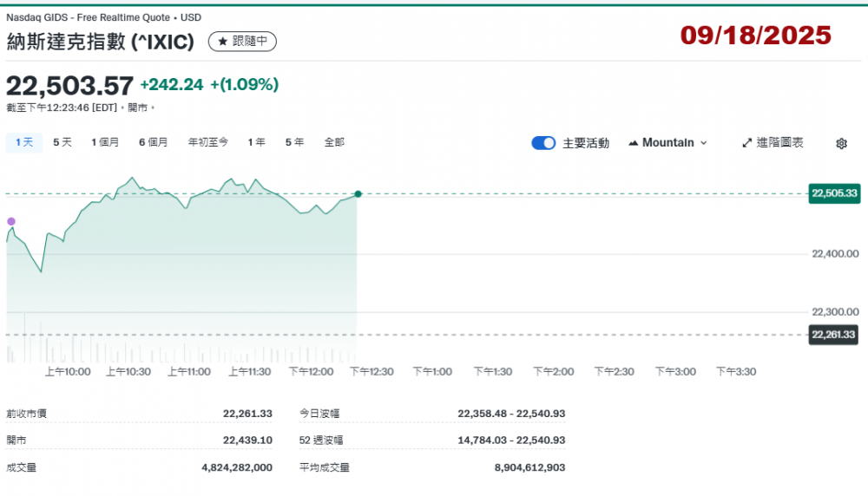
Task: Open the 進階圖表 advanced chart link
Action: (x=773, y=143)
